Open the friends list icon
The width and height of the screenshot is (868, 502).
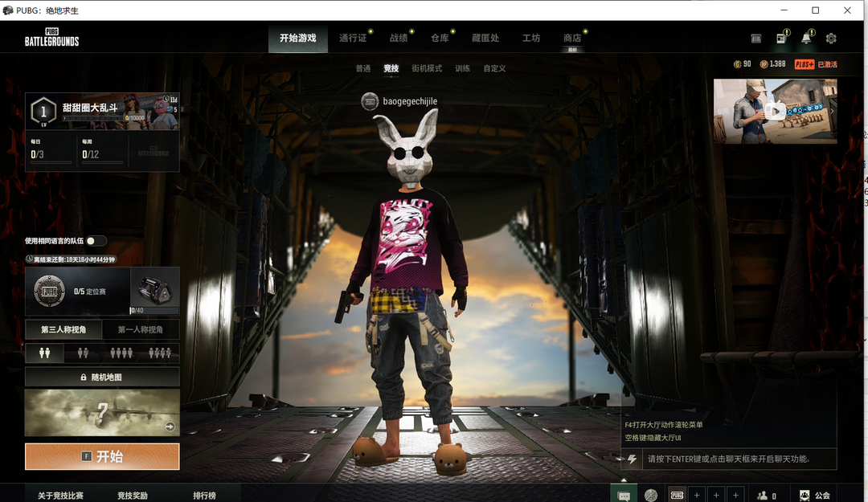pyautogui.click(x=762, y=496)
